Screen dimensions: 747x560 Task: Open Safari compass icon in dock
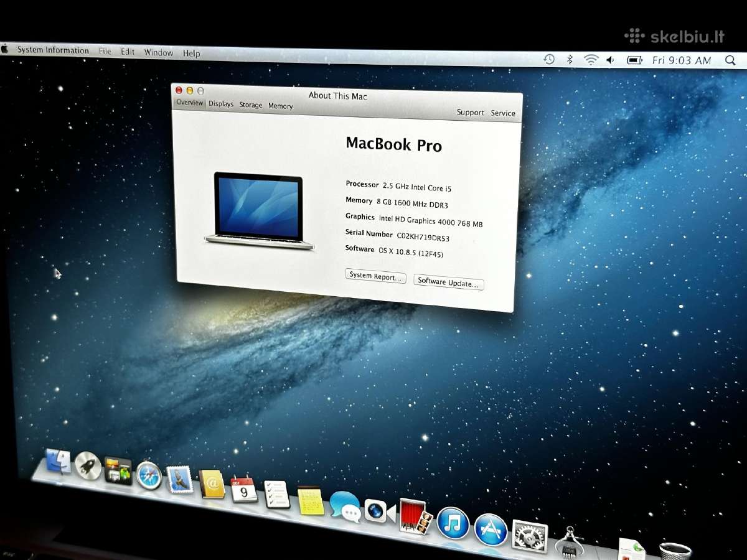click(x=149, y=475)
